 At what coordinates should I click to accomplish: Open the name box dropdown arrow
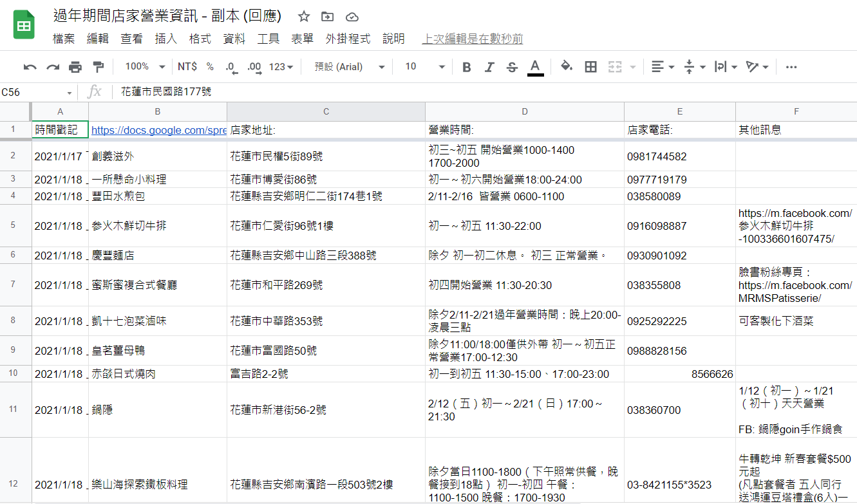click(x=70, y=93)
